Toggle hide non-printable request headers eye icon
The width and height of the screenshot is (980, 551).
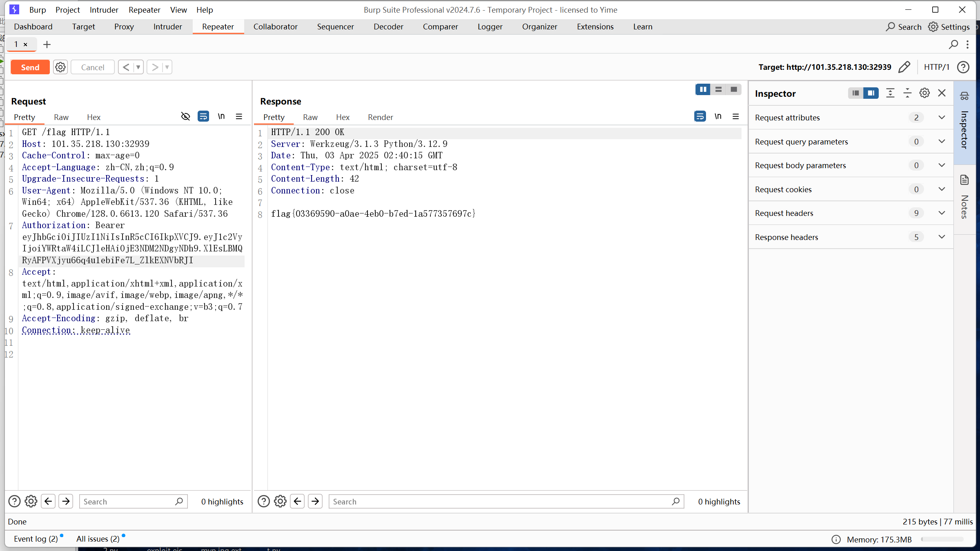pos(185,117)
